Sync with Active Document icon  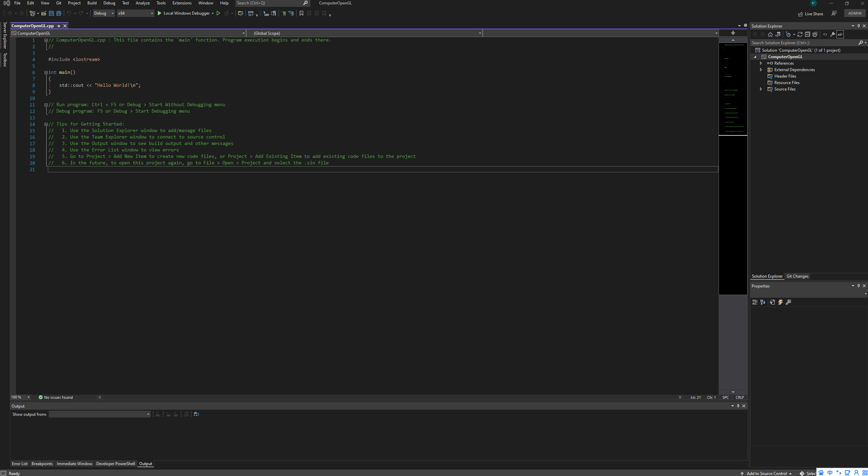point(800,34)
